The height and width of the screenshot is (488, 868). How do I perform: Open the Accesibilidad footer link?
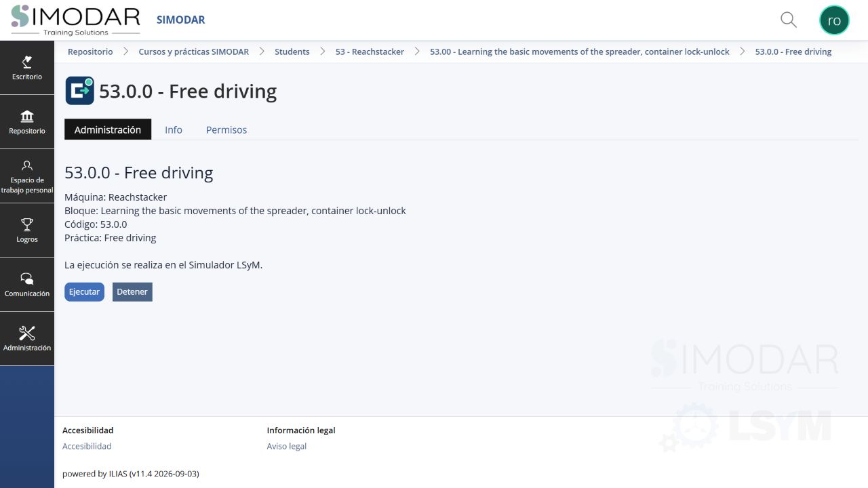point(87,446)
